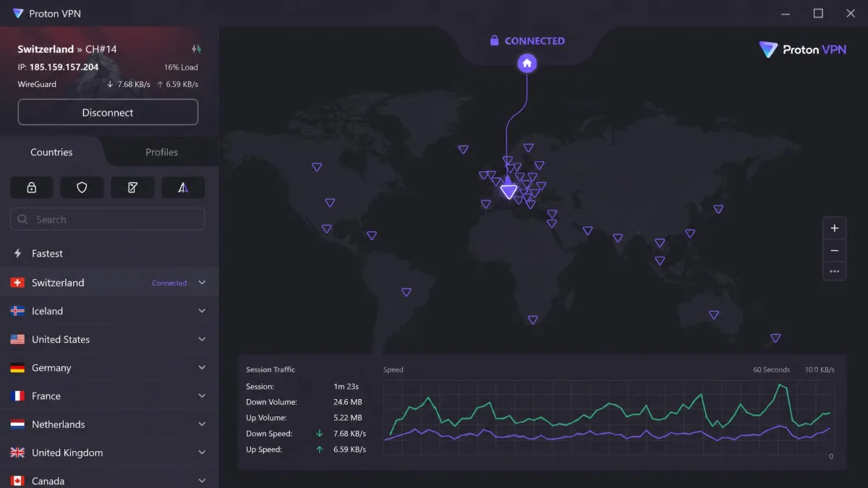Click the server load bars icon beside CH#14
This screenshot has width=868, height=488.
(196, 49)
